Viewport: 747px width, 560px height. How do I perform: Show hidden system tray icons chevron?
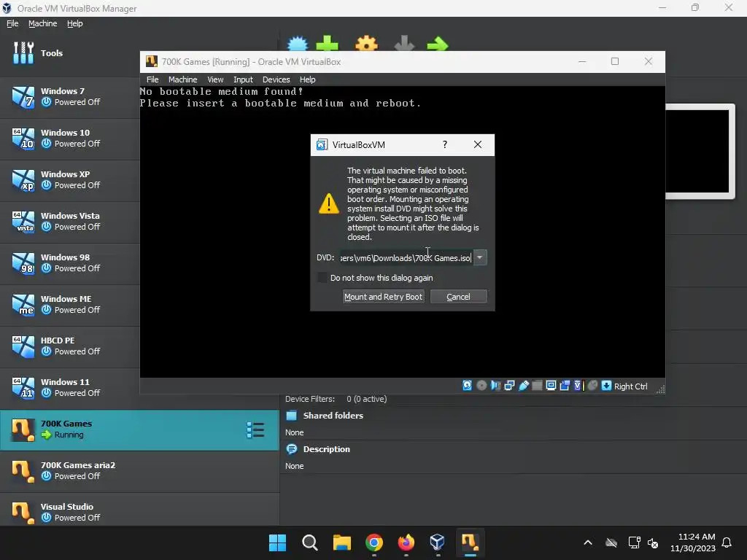coord(588,542)
